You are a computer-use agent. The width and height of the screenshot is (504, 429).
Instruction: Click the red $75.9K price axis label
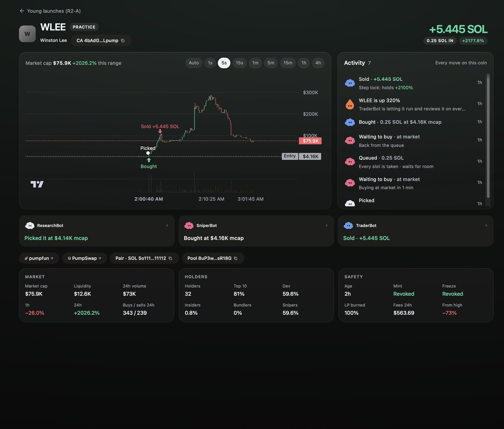pyautogui.click(x=310, y=141)
